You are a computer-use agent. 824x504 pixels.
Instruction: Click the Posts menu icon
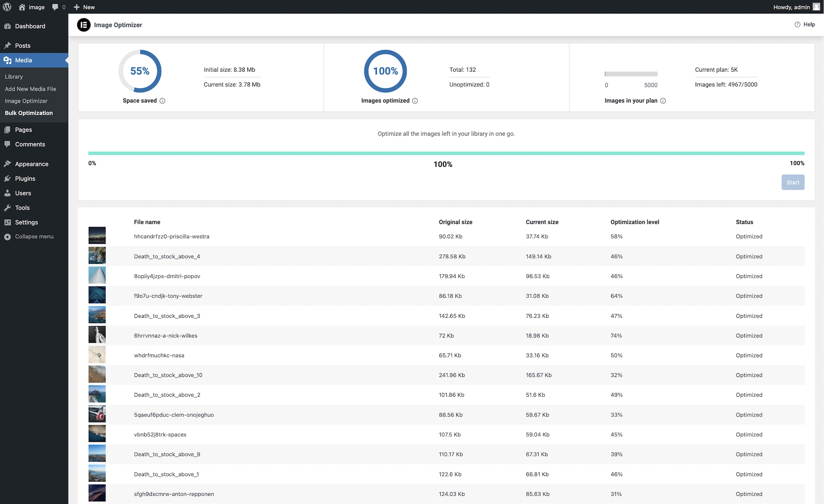click(7, 45)
